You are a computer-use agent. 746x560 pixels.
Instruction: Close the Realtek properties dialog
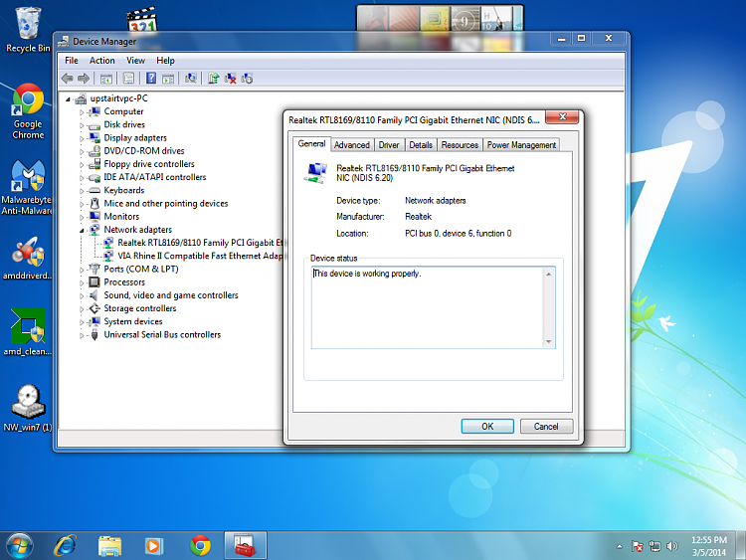562,116
